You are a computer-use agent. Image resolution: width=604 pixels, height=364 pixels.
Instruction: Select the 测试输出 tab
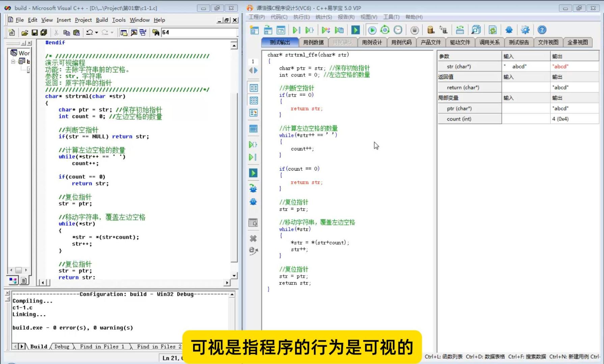[x=280, y=42]
